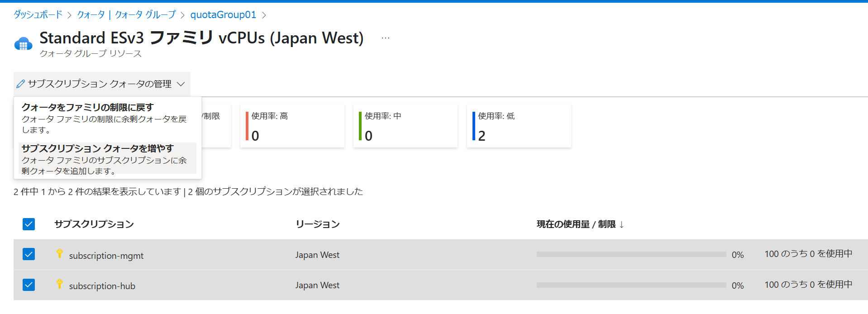
Task: Sort by リージョン column header
Action: (318, 224)
